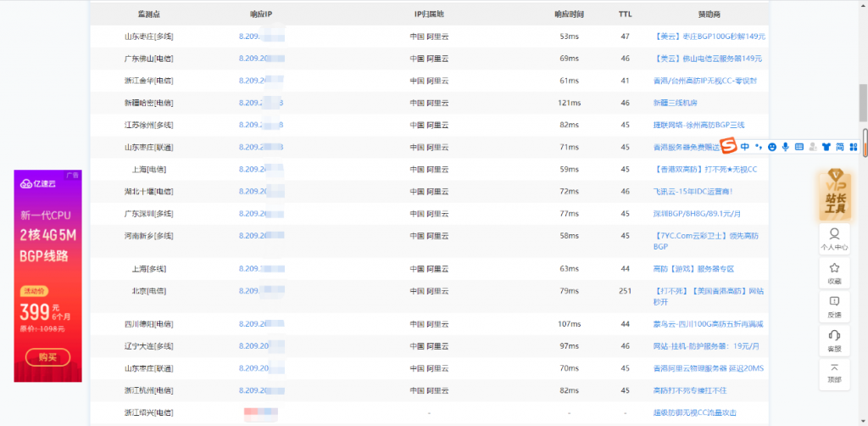Open the VIP 站长工具 badge
The width and height of the screenshot is (868, 426).
pos(835,193)
